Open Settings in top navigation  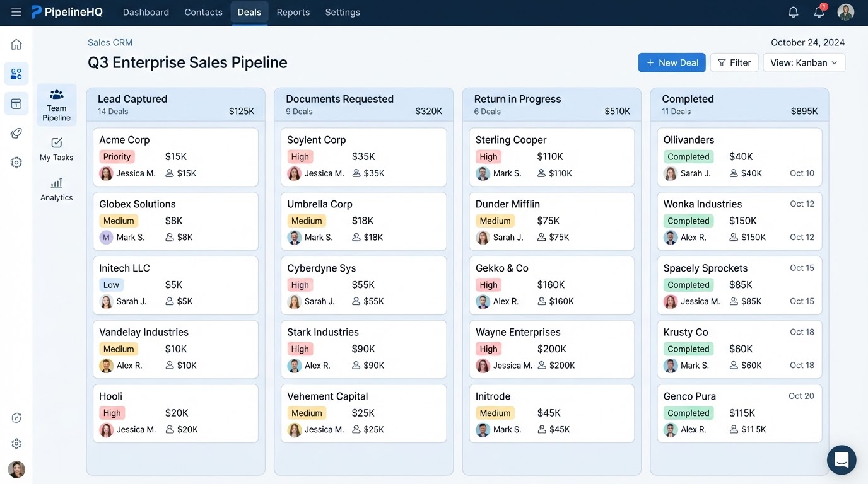click(x=343, y=12)
